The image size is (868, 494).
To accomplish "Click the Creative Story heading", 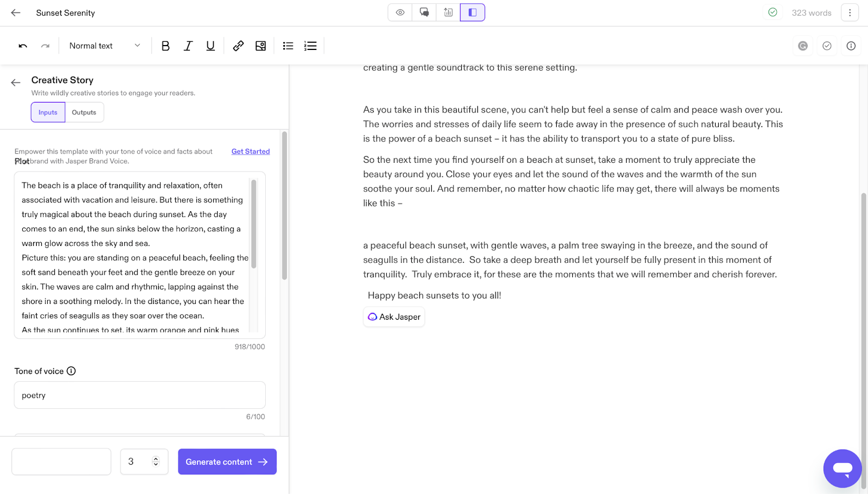I will click(62, 80).
